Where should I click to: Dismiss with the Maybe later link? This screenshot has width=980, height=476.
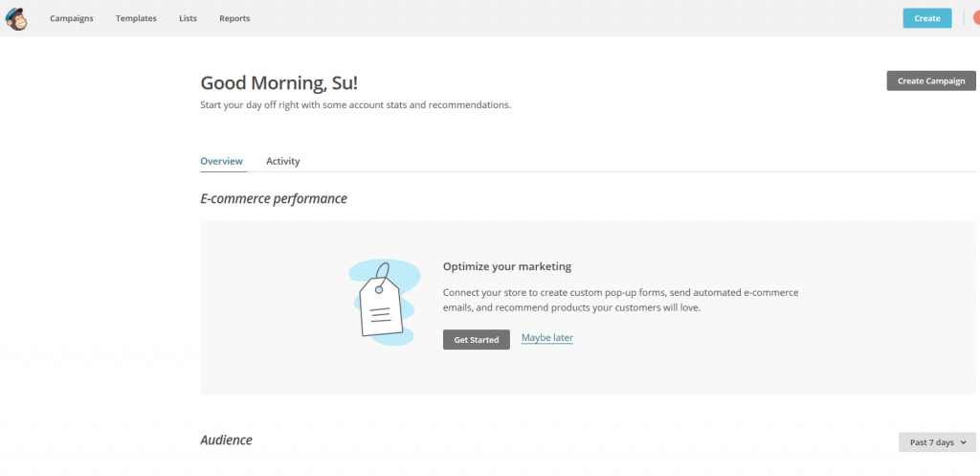click(x=546, y=338)
